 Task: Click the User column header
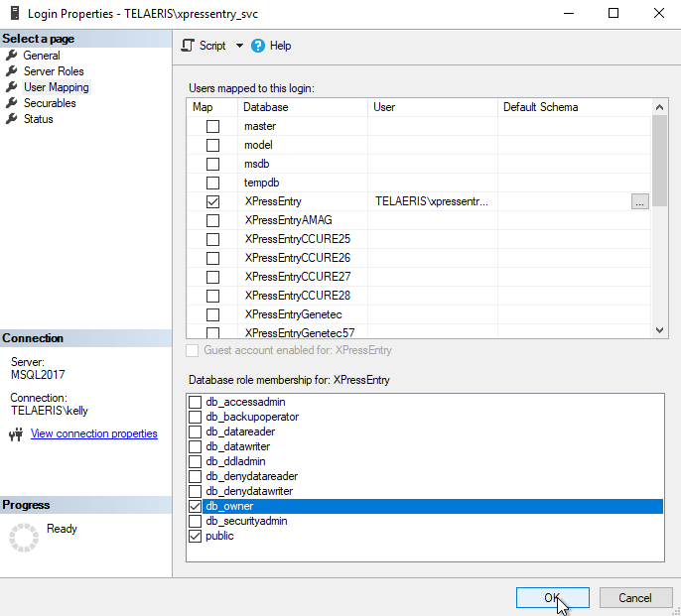coord(433,107)
